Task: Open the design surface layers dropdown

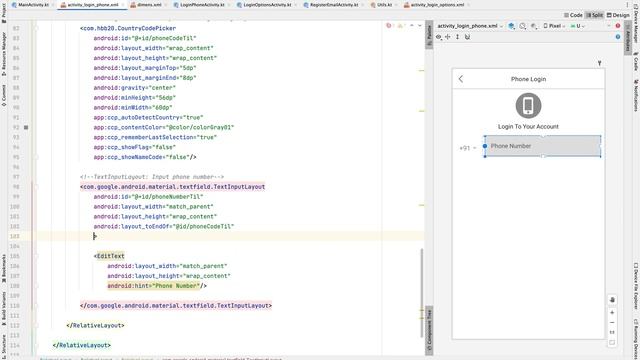Action: (x=512, y=26)
